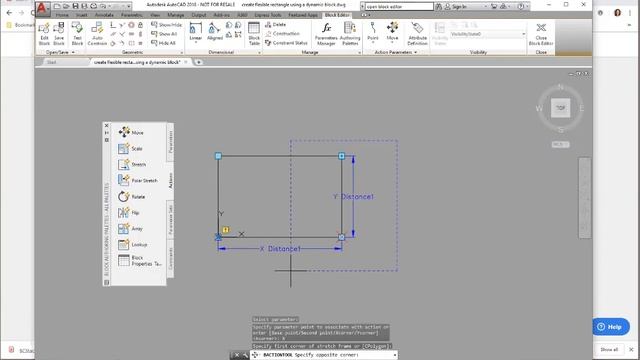Open the Express Tools ribbon tab

pyautogui.click(x=268, y=15)
